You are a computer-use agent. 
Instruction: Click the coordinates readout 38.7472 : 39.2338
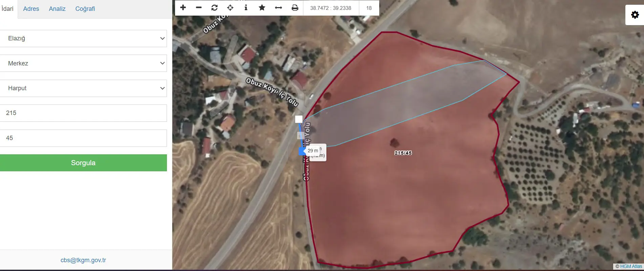point(331,8)
